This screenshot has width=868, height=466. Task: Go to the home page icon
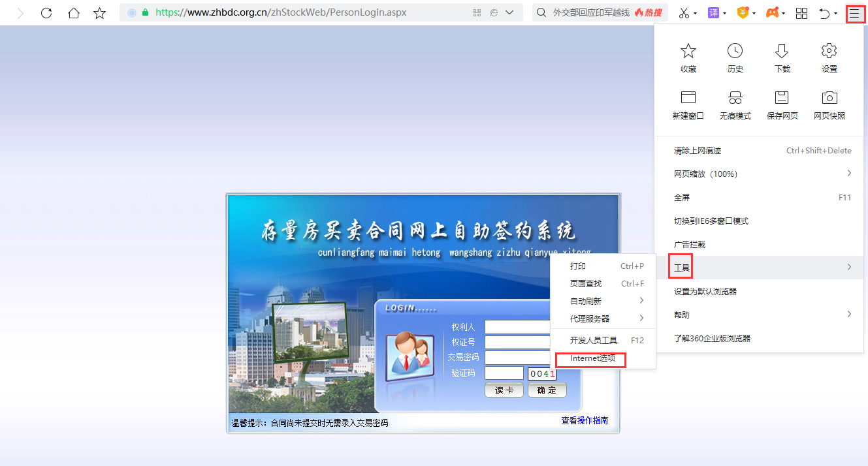[74, 13]
